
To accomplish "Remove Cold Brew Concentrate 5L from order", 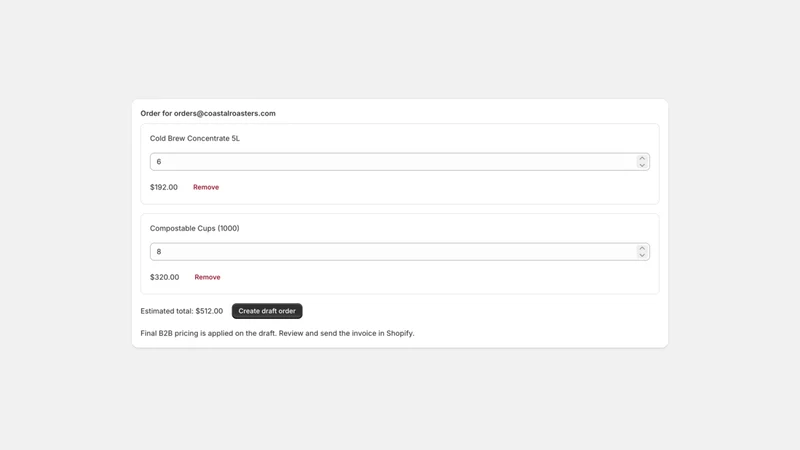I will pos(206,187).
